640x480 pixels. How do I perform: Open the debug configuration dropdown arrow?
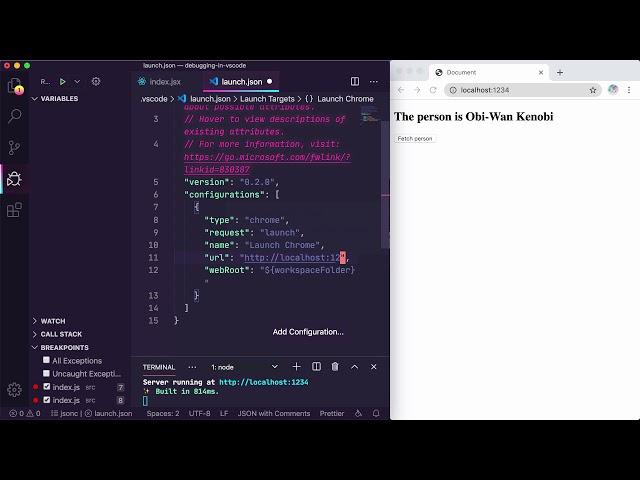point(77,82)
